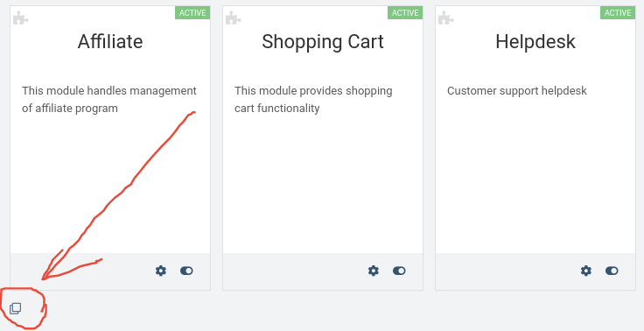
Task: Turn off the Shopping Cart toggle
Action: point(399,271)
